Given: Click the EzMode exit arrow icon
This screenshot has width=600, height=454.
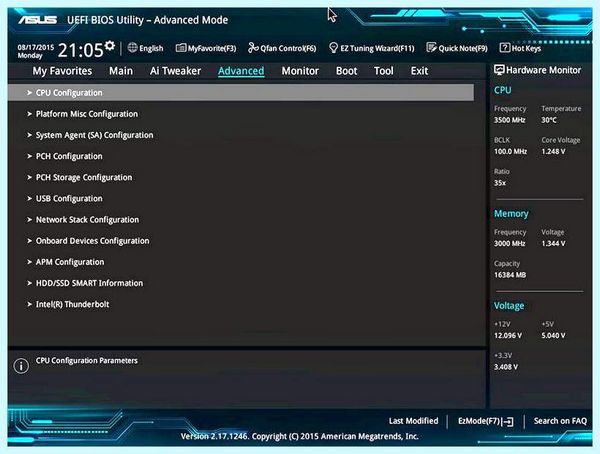Looking at the screenshot, I should click(507, 421).
